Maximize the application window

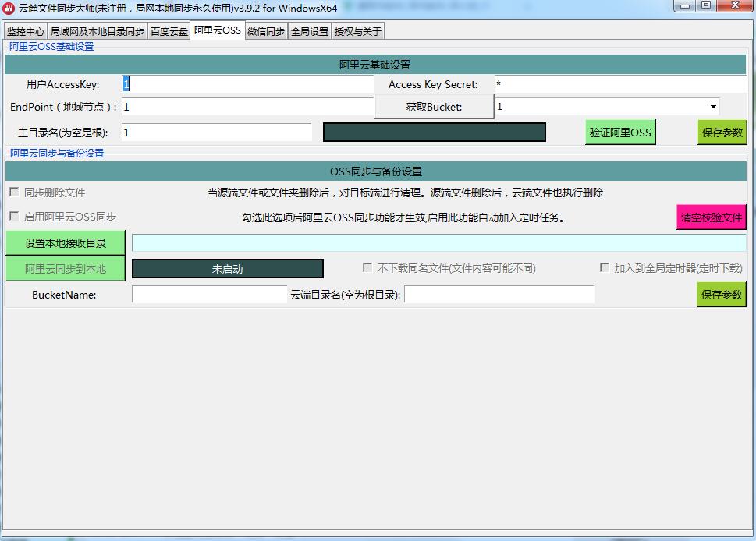click(x=706, y=5)
